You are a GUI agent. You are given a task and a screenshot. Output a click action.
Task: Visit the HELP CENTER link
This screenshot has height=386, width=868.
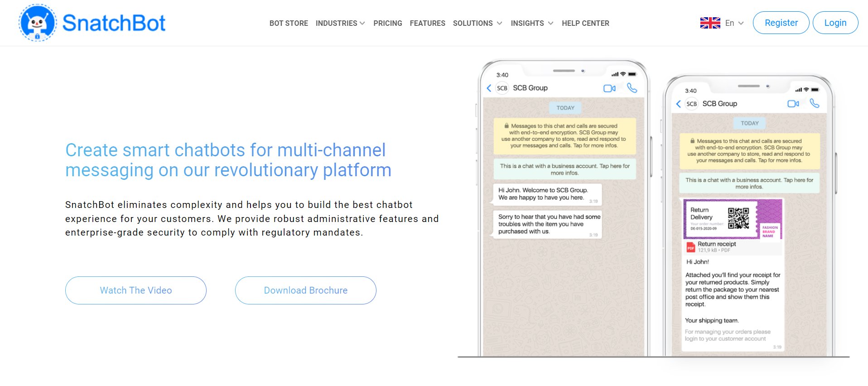pyautogui.click(x=585, y=23)
